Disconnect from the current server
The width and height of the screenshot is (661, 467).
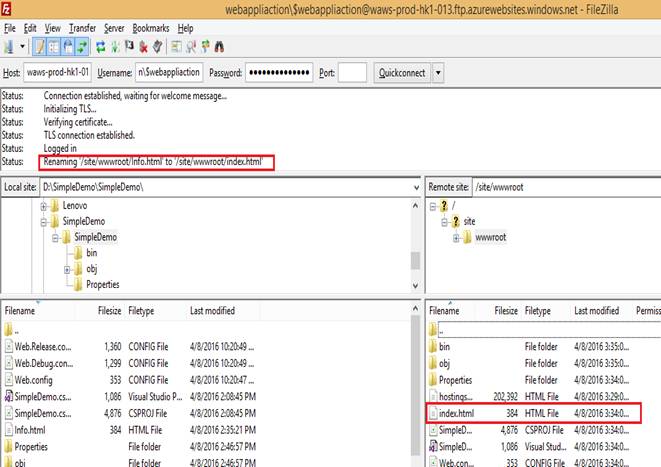pos(143,47)
